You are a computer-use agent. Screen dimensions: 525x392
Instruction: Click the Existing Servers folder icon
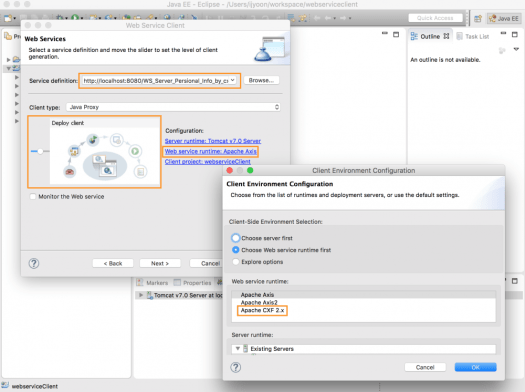pyautogui.click(x=245, y=348)
